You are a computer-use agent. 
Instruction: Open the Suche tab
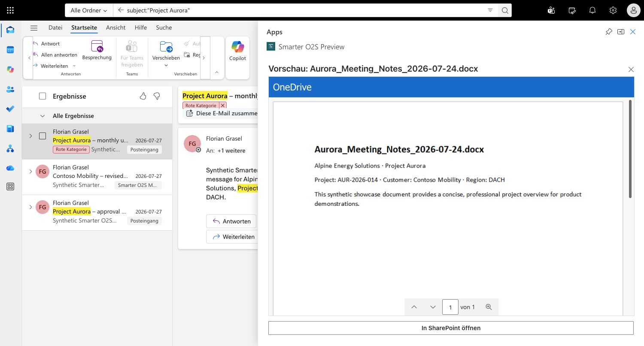[164, 27]
